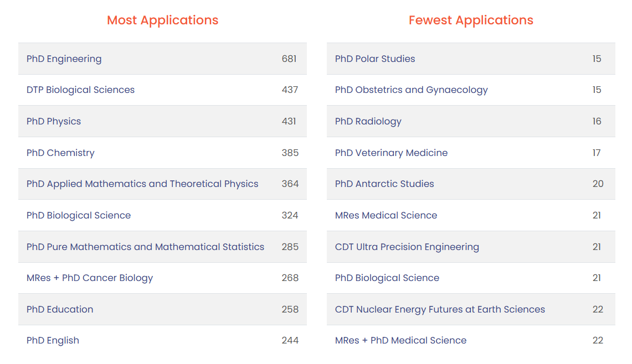Click CDT Ultra Precision Engineering
This screenshot has width=632, height=364.
[471, 247]
